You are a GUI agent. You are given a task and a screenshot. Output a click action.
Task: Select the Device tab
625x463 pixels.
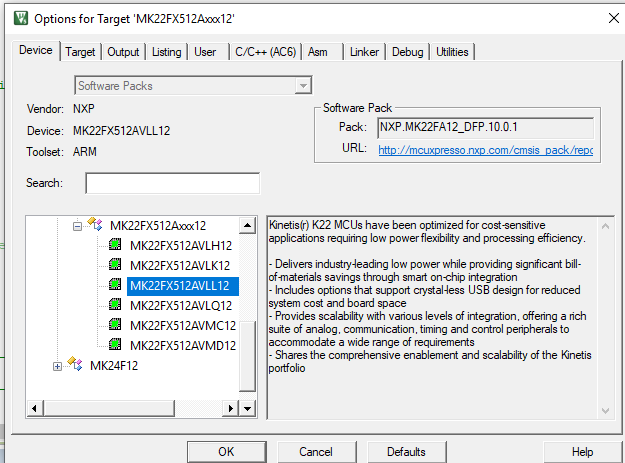[x=36, y=51]
